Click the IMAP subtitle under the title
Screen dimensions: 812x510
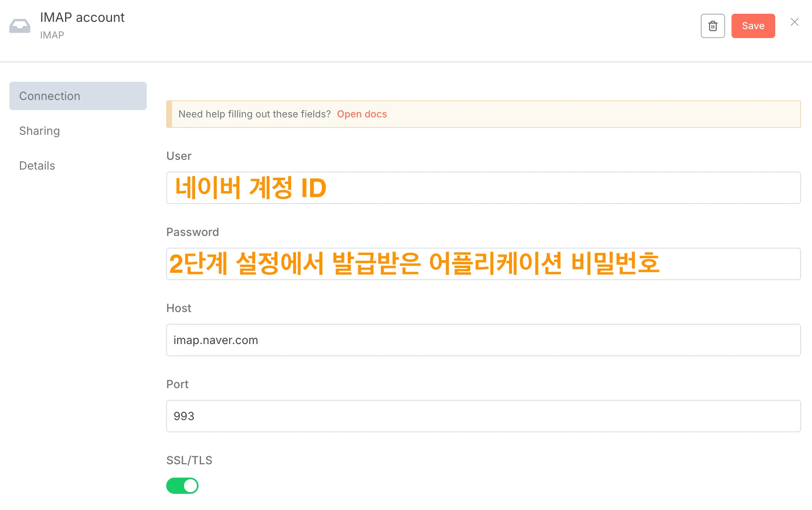point(52,35)
